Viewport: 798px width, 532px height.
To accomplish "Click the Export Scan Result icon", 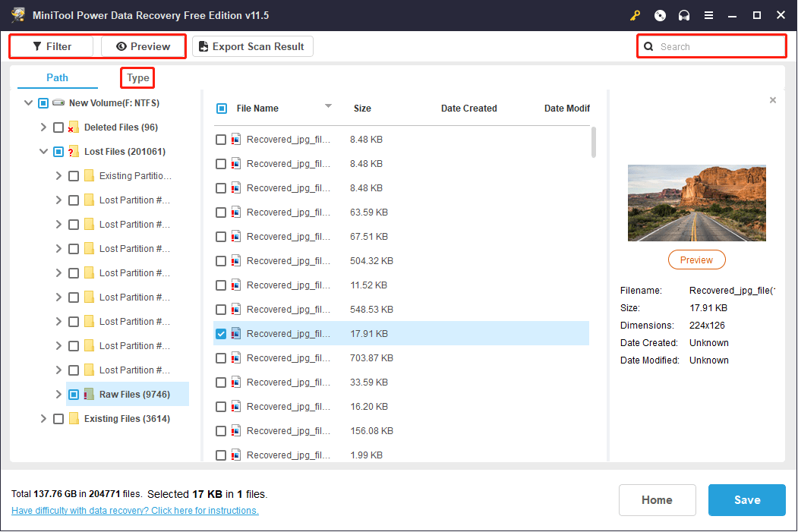I will tap(203, 46).
